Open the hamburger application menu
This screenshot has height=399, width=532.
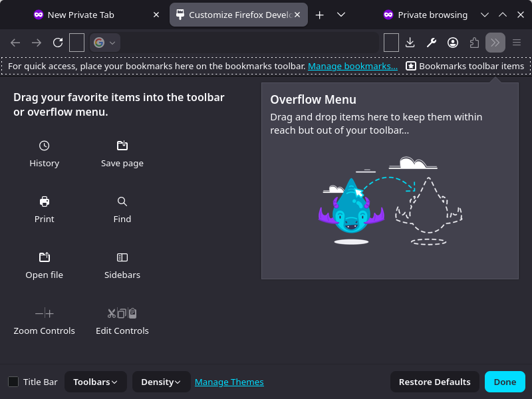point(516,42)
